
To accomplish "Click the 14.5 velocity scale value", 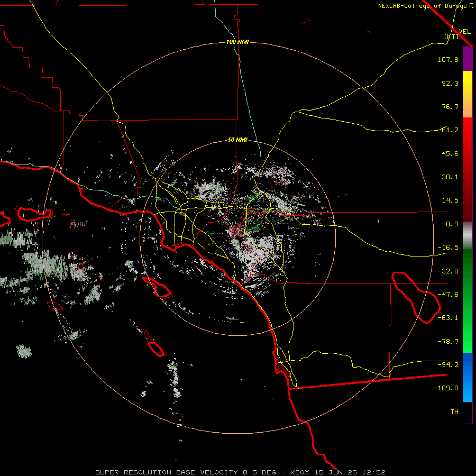I will (x=450, y=200).
